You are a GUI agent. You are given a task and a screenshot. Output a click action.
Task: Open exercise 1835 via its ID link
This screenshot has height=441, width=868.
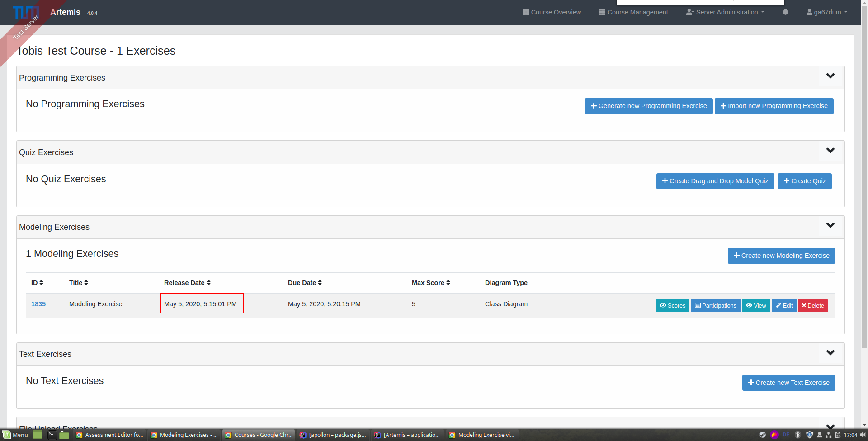38,304
